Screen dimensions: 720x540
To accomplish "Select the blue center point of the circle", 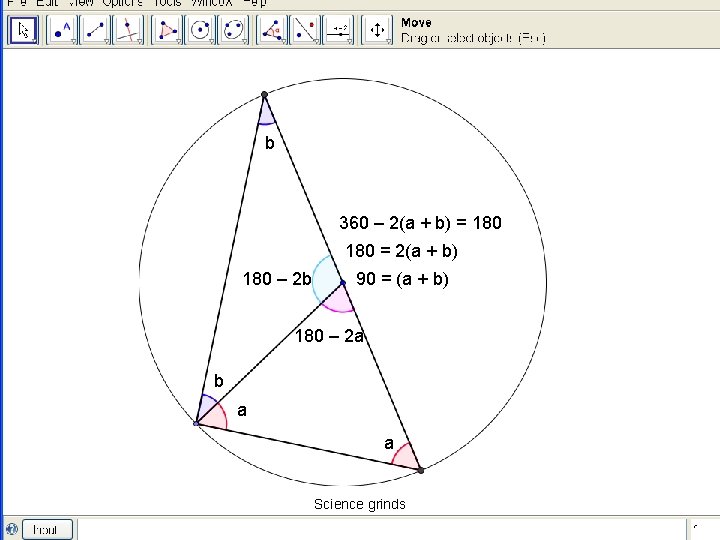I will tap(343, 283).
